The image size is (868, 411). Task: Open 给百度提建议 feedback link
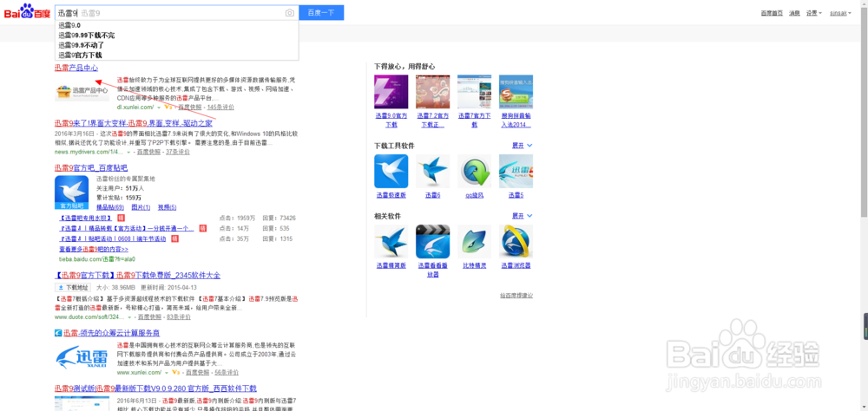[516, 296]
